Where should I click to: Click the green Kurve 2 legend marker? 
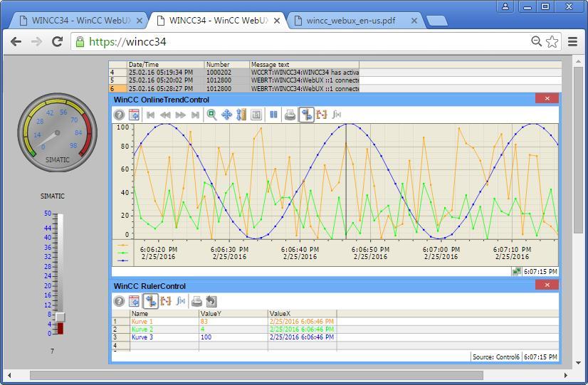(x=123, y=253)
